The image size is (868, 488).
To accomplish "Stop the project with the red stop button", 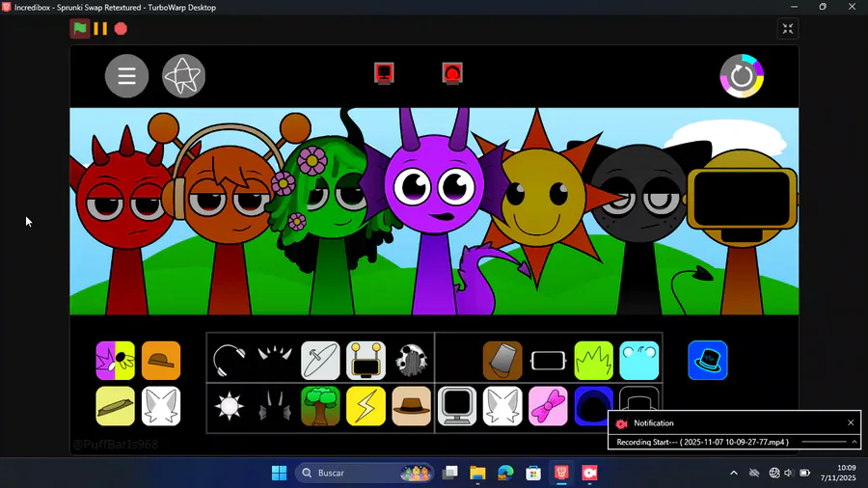I will point(121,29).
